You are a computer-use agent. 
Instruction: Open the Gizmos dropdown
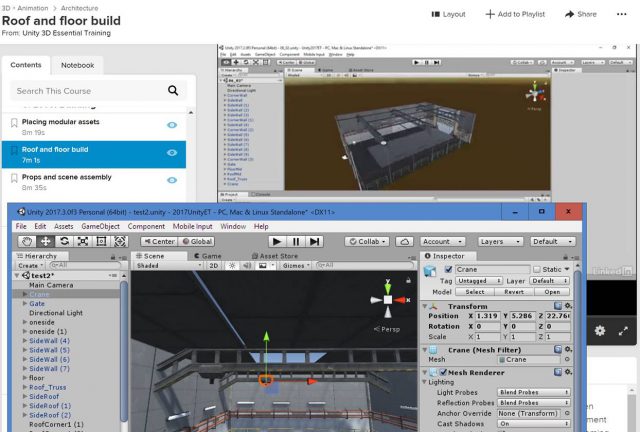(x=296, y=265)
